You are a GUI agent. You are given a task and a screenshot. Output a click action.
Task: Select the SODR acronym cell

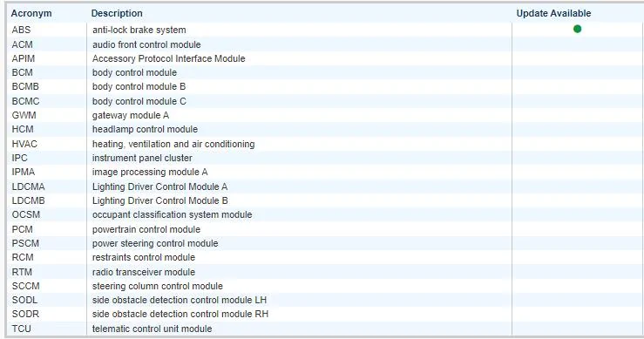pos(25,314)
